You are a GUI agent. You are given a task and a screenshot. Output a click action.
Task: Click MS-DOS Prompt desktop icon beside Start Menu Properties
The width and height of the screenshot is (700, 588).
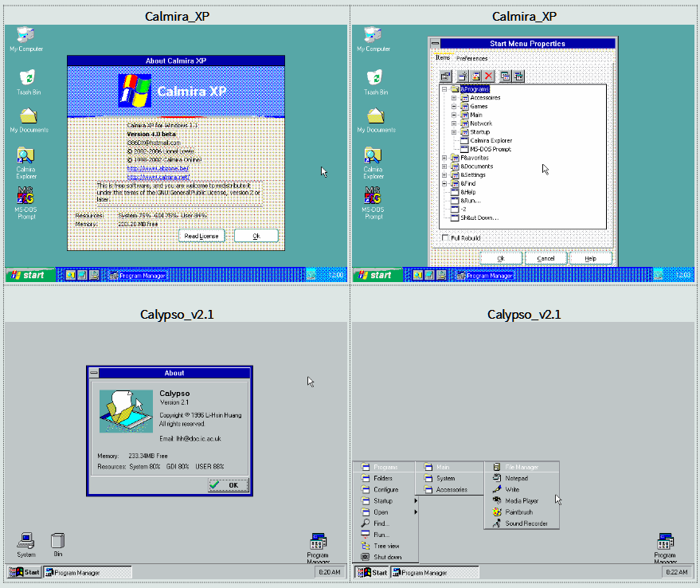click(373, 203)
